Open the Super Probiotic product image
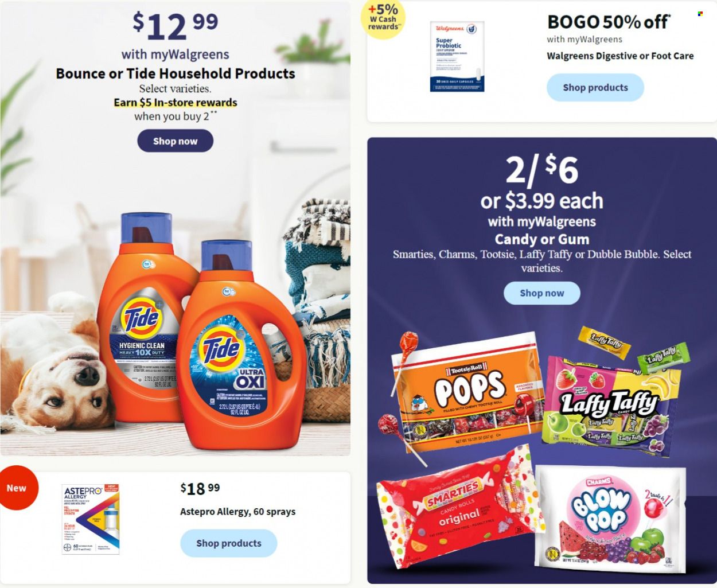This screenshot has width=717, height=588. [457, 56]
